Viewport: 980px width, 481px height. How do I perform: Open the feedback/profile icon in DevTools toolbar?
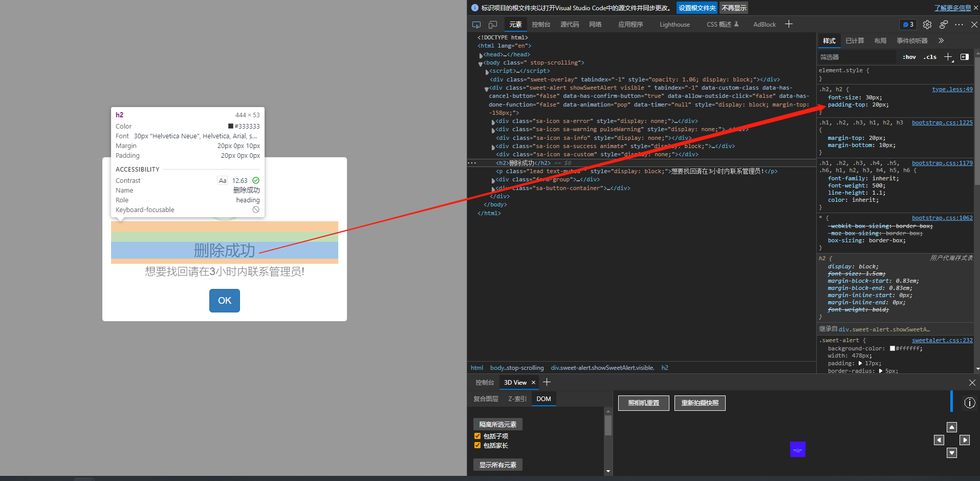[x=944, y=25]
